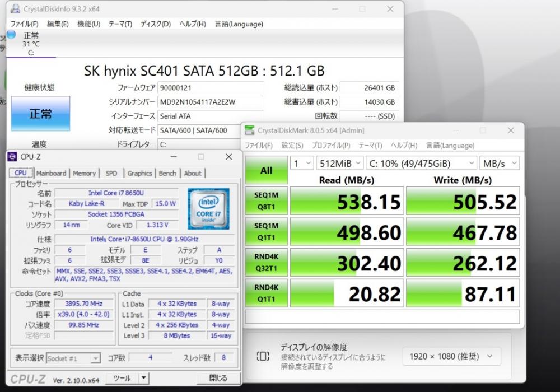Screen dimensions: 560x392
Task: Click the ファームウェア field 90000121
Action: pyautogui.click(x=211, y=88)
